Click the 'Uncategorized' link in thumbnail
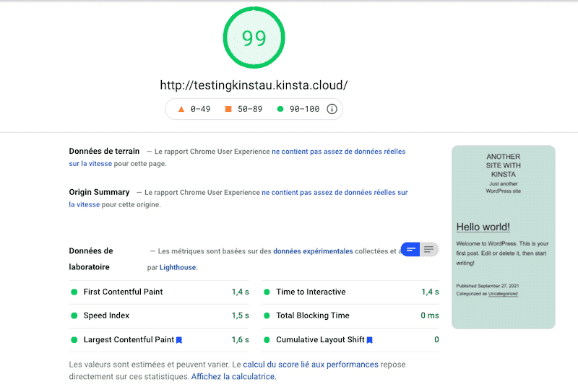Image resolution: width=578 pixels, height=392 pixels. [x=503, y=294]
